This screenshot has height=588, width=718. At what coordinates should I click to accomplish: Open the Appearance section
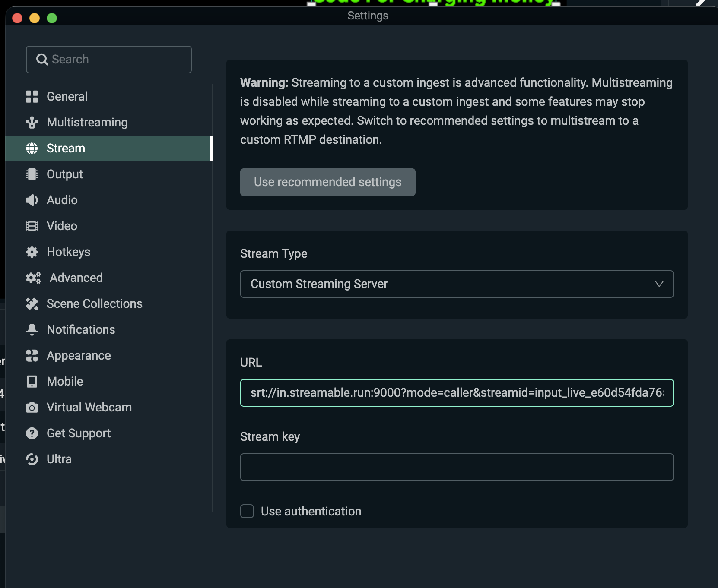[x=109, y=356]
